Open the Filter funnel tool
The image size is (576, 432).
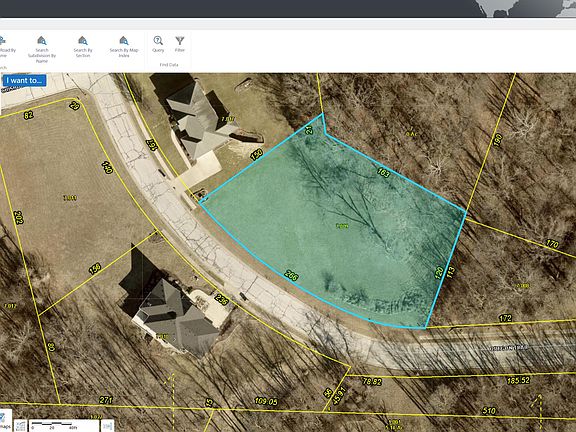click(180, 44)
